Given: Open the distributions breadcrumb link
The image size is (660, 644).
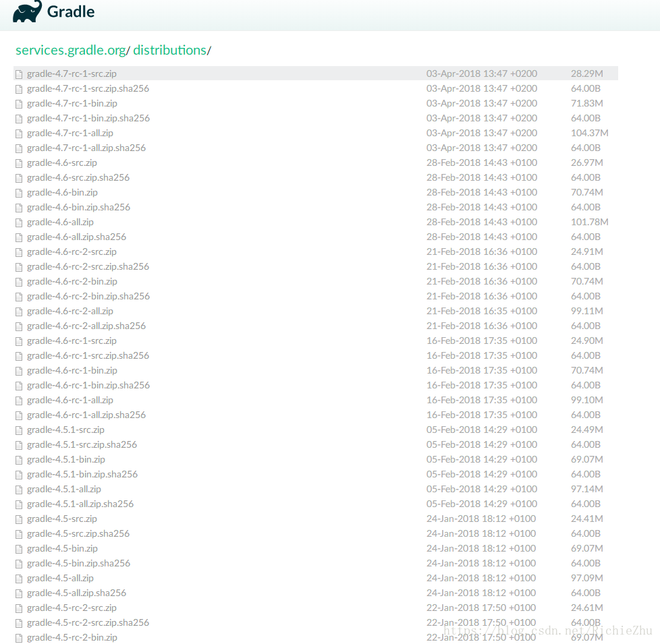Looking at the screenshot, I should [169, 50].
